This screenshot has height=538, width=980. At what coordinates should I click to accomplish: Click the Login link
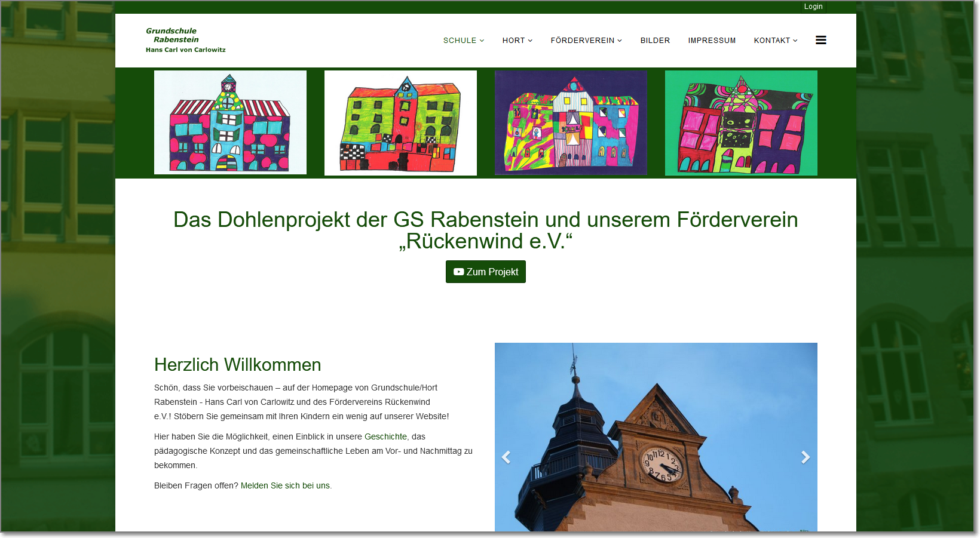pos(813,7)
